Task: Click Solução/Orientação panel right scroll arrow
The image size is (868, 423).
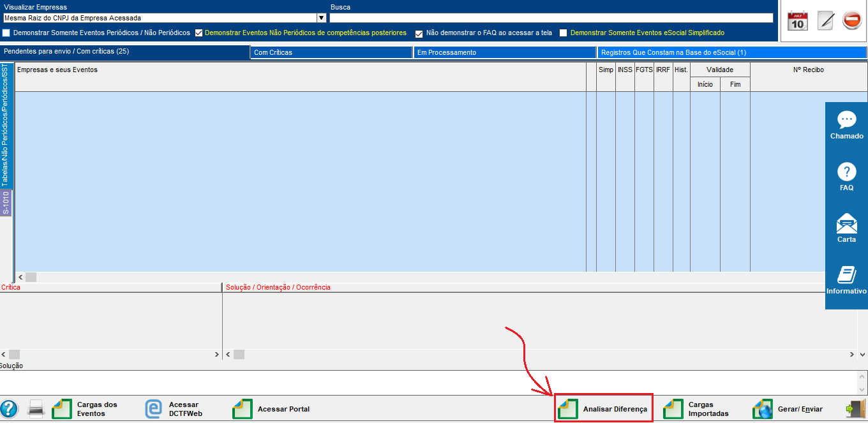Action: click(x=852, y=354)
